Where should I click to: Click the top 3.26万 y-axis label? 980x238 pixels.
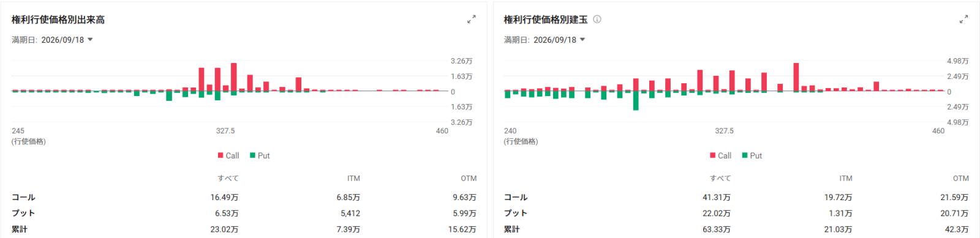tap(462, 61)
